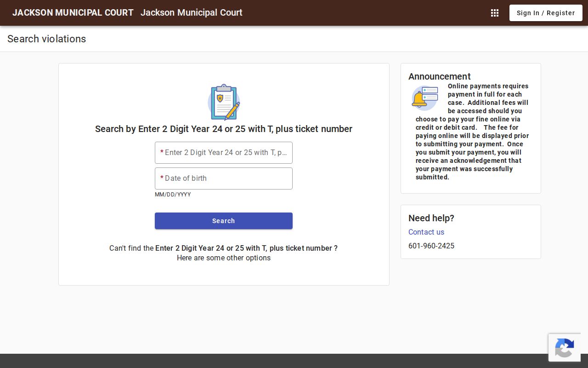The height and width of the screenshot is (368, 588).
Task: Click the 'Search by Enter 2 Digit Year' heading
Action: pyautogui.click(x=224, y=129)
